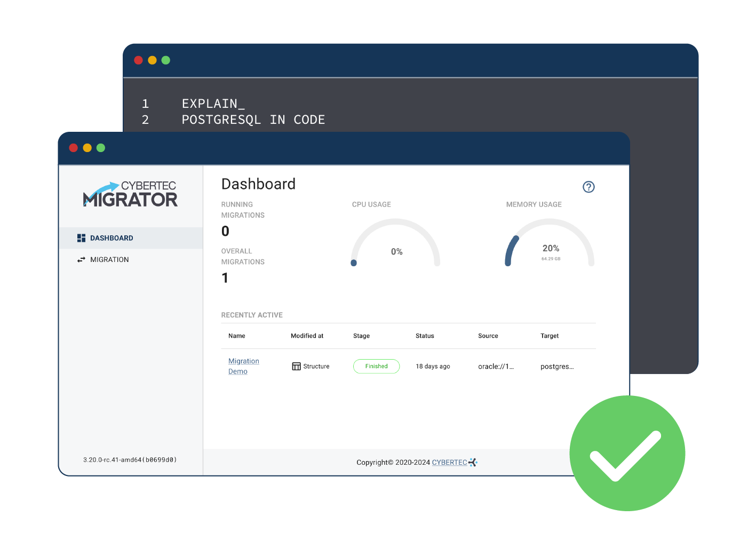
Task: Select the postgres target cell
Action: click(x=557, y=367)
